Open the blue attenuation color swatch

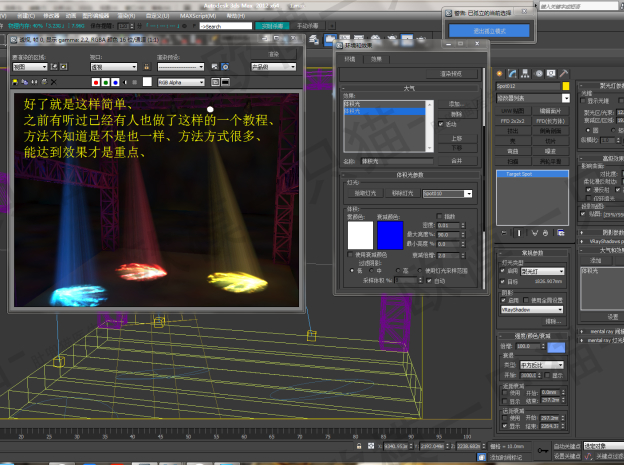[x=390, y=235]
